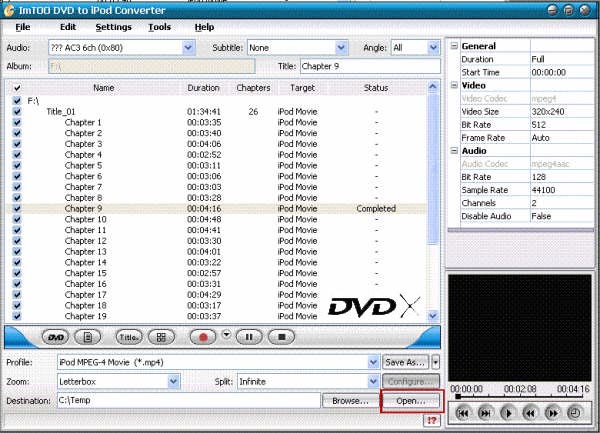Select the Chapter 3 row
Image resolution: width=600 pixels, height=433 pixels.
(216, 144)
